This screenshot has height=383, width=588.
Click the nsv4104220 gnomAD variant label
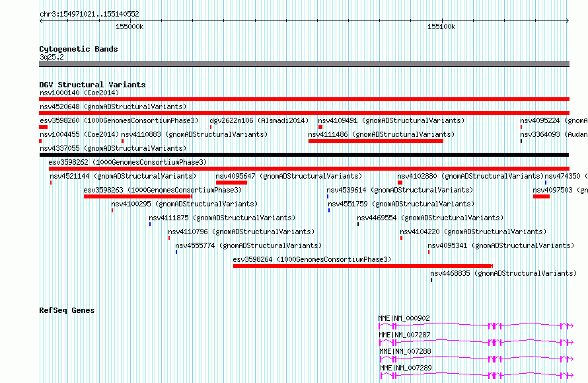click(473, 232)
